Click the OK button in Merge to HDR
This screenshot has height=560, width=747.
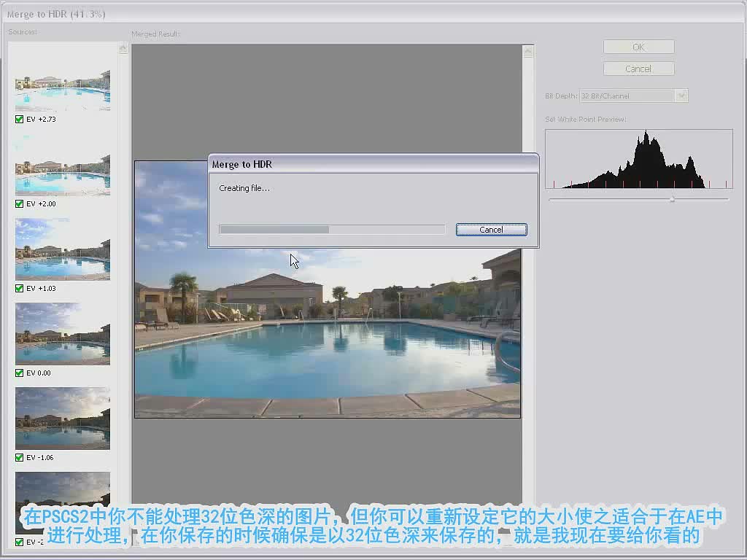click(x=638, y=47)
